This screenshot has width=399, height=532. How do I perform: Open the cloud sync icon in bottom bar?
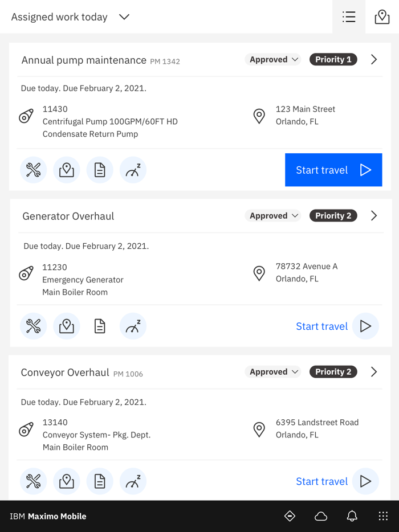point(320,516)
